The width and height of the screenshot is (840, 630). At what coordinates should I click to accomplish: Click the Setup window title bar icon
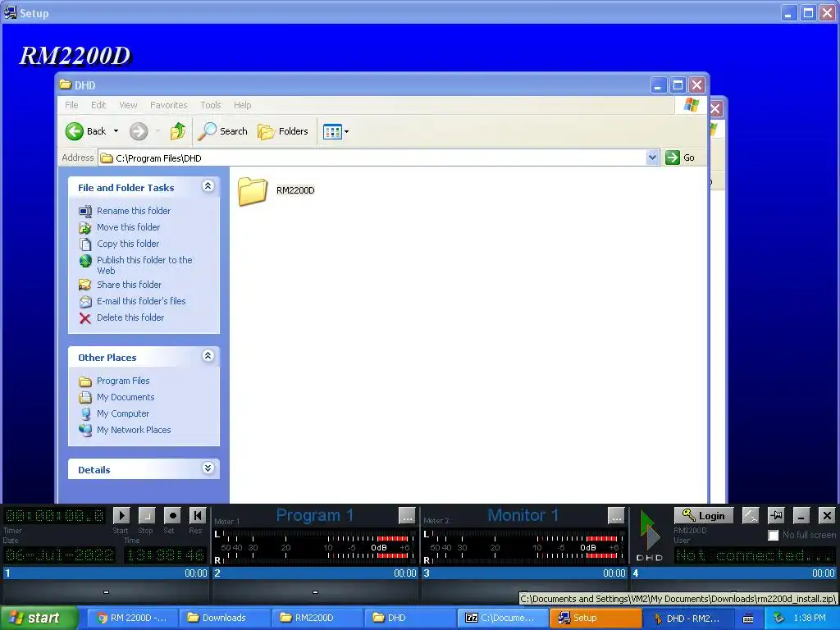10,12
